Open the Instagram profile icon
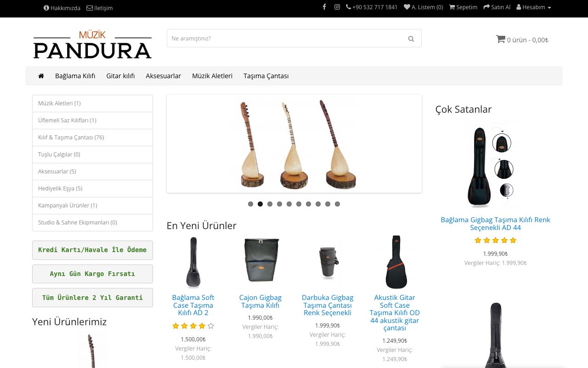588x368 pixels. pos(337,7)
